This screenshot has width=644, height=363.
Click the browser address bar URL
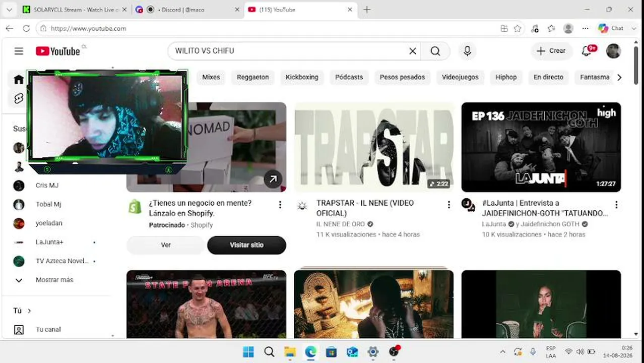[x=88, y=29]
